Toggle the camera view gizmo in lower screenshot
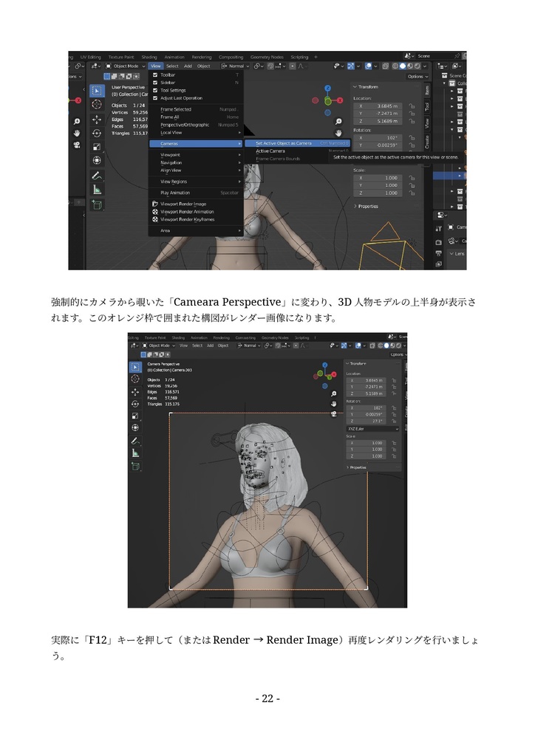This screenshot has width=535, height=756. pos(333,413)
